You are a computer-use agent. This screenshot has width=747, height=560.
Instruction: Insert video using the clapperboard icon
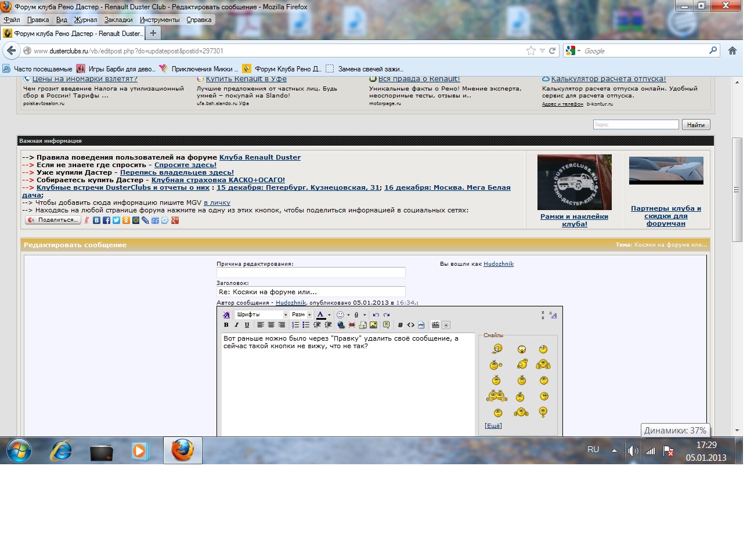[435, 325]
